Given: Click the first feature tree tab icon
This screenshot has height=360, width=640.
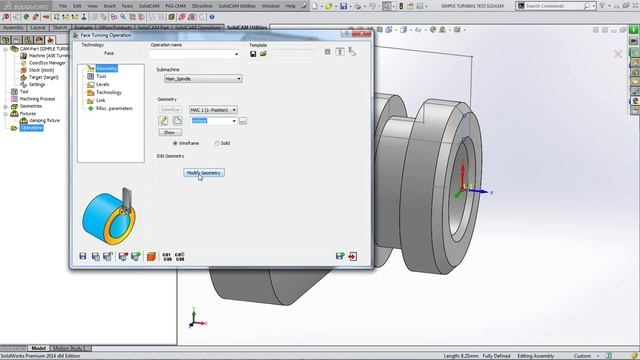Looking at the screenshot, I should pyautogui.click(x=5, y=40).
